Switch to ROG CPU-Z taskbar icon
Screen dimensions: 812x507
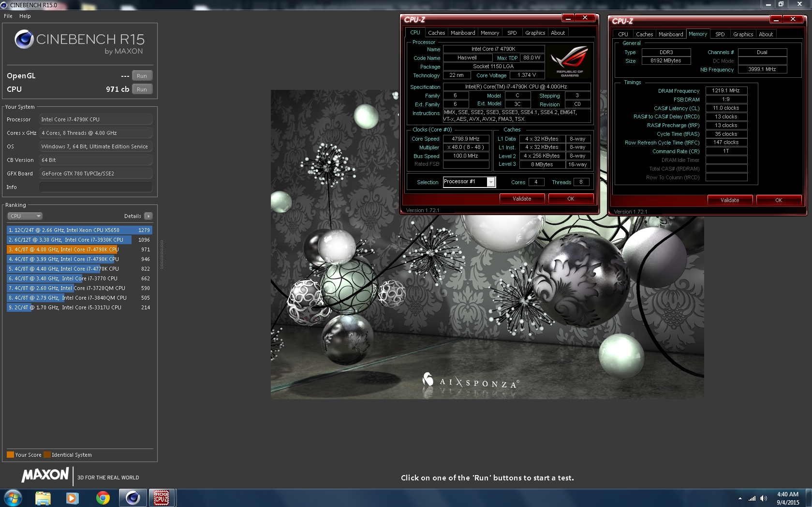(x=162, y=498)
